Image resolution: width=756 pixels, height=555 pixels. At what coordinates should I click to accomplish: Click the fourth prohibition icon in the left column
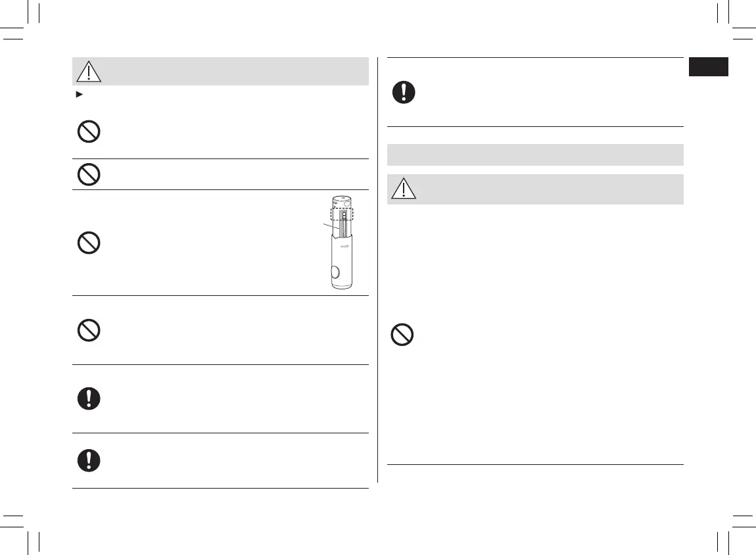[89, 331]
